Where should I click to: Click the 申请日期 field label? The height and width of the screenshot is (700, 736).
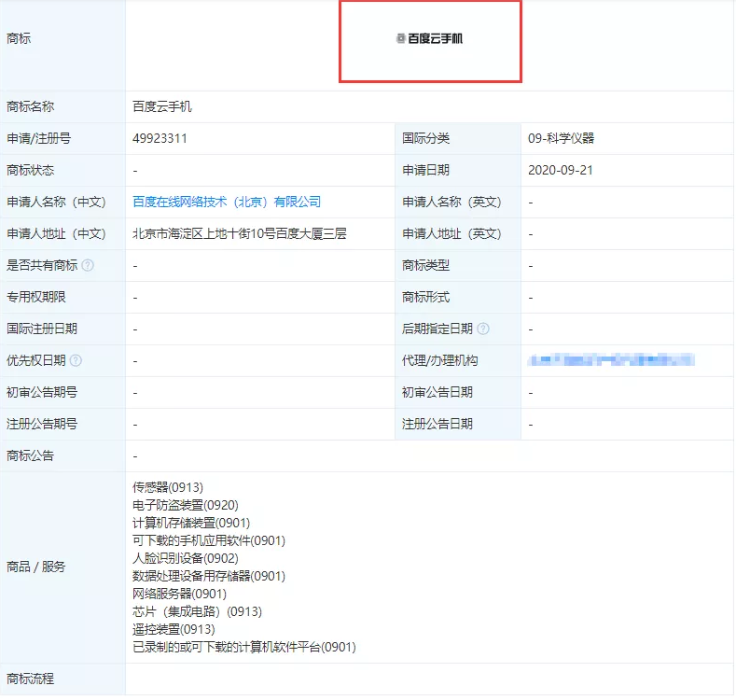click(x=425, y=170)
